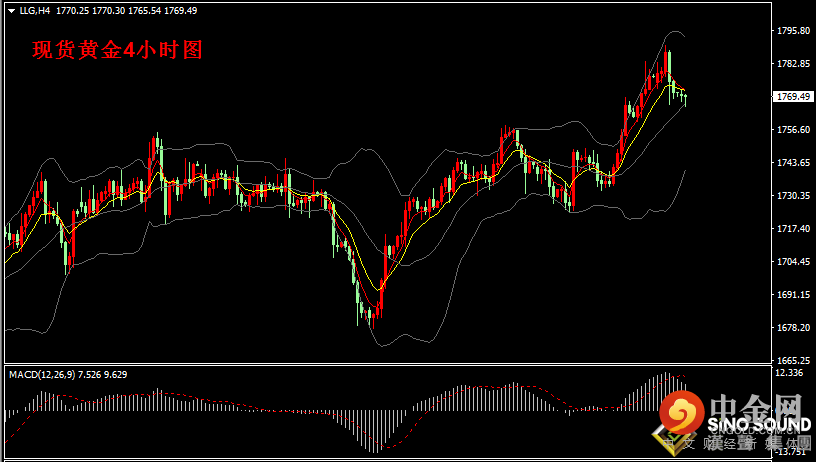Image resolution: width=816 pixels, height=462 pixels.
Task: Click the 1782.85 price axis label
Action: pyautogui.click(x=793, y=63)
